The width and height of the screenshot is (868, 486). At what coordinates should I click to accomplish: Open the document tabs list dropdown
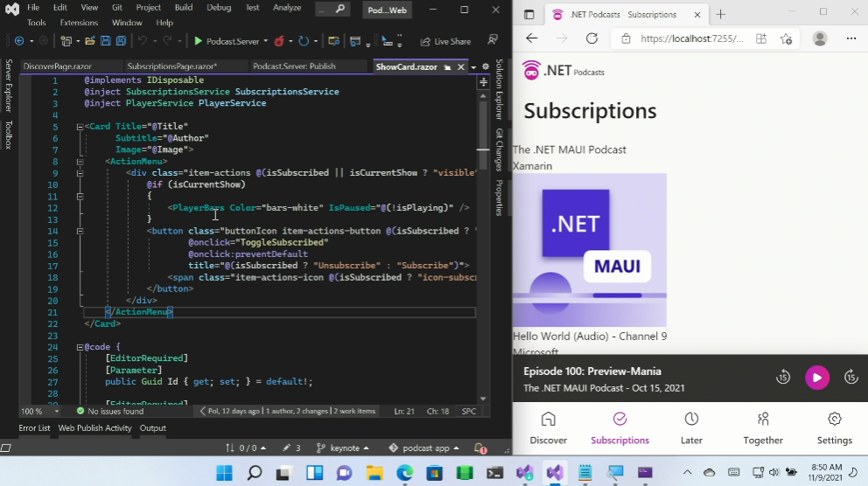[x=473, y=67]
